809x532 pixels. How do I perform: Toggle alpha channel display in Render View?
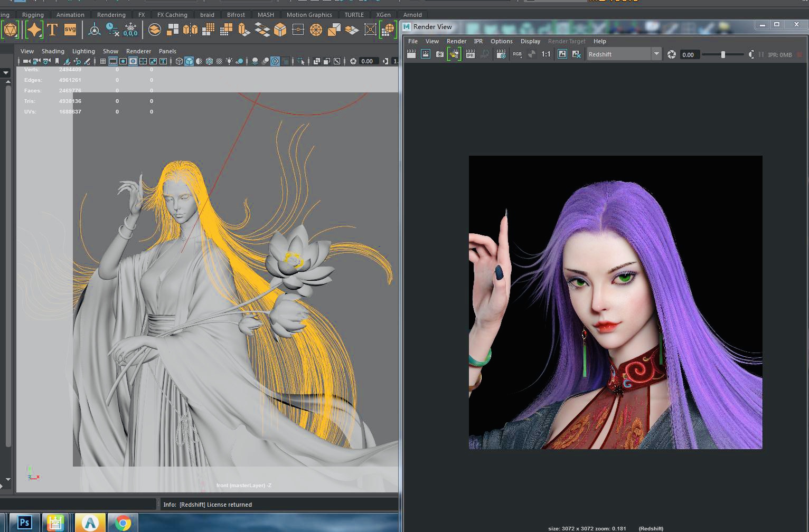pyautogui.click(x=532, y=54)
